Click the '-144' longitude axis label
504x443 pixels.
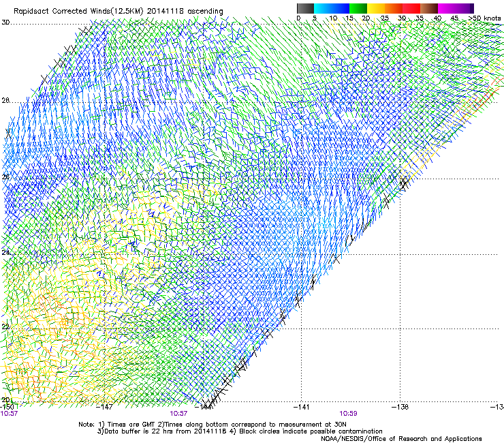pos(203,407)
